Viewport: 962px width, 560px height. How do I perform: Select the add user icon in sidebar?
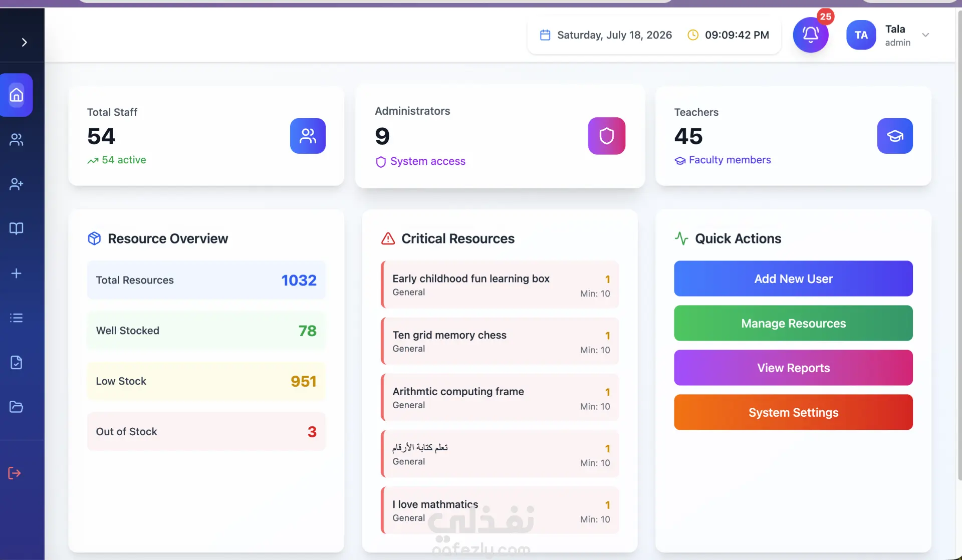tap(17, 184)
